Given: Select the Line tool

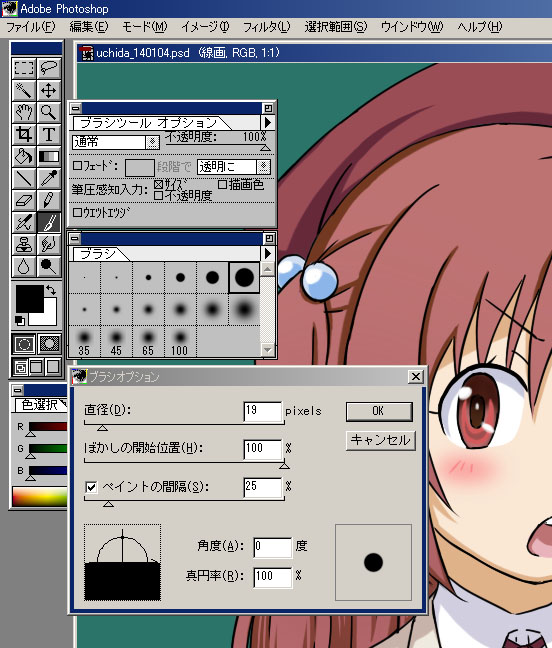Looking at the screenshot, I should pyautogui.click(x=24, y=178).
